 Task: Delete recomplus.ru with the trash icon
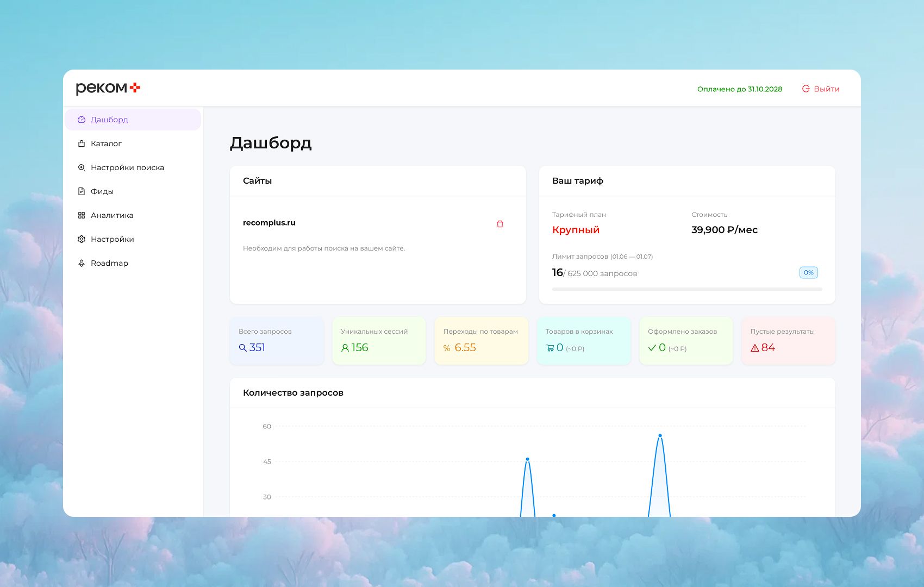pyautogui.click(x=500, y=224)
